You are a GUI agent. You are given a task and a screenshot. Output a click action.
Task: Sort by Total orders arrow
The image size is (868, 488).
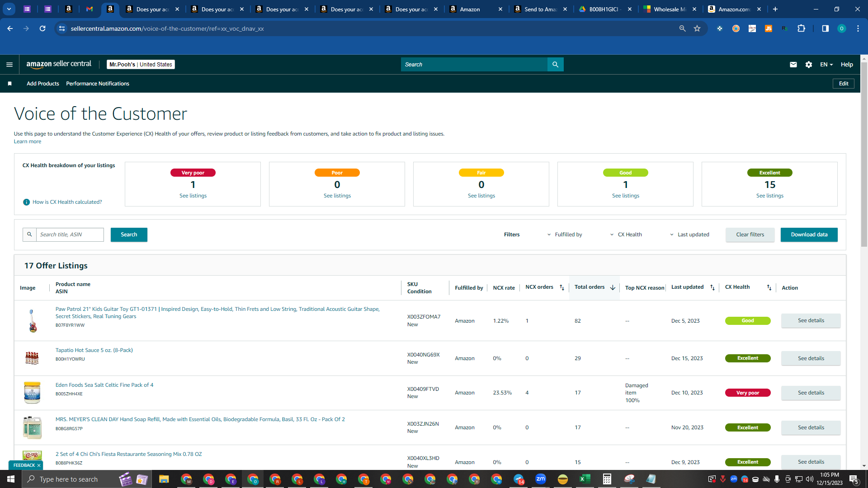click(613, 287)
